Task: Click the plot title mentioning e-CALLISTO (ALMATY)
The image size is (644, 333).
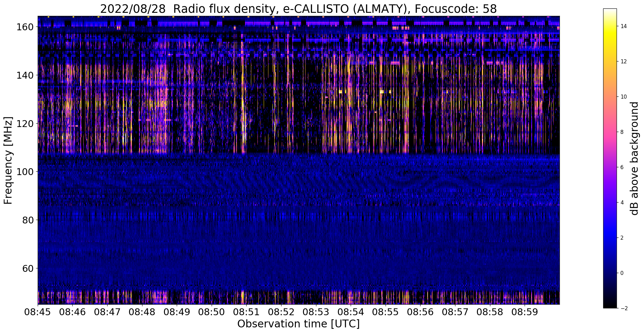Action: 298,9
